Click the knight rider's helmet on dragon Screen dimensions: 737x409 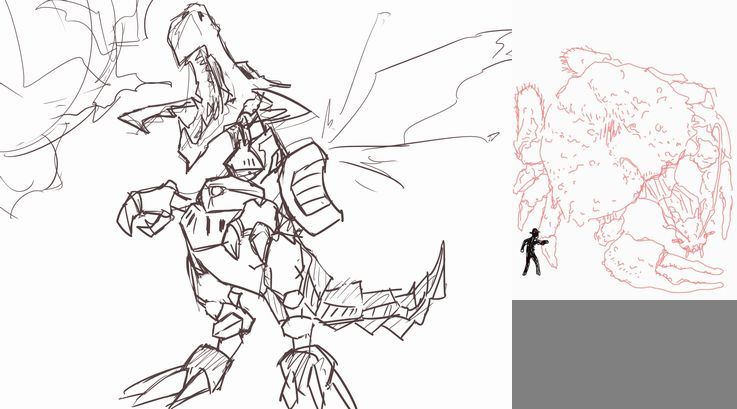point(243,161)
